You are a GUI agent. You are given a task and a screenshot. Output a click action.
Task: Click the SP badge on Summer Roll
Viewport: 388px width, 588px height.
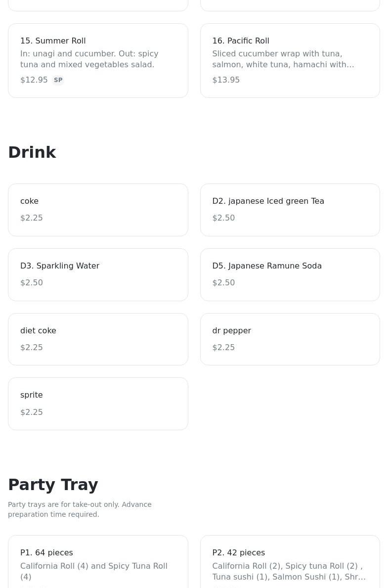point(58,80)
